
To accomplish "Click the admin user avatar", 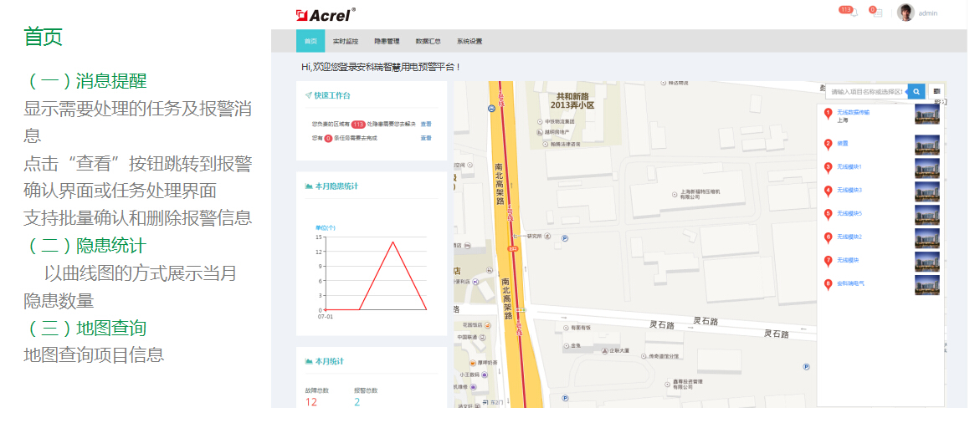I will [x=906, y=13].
